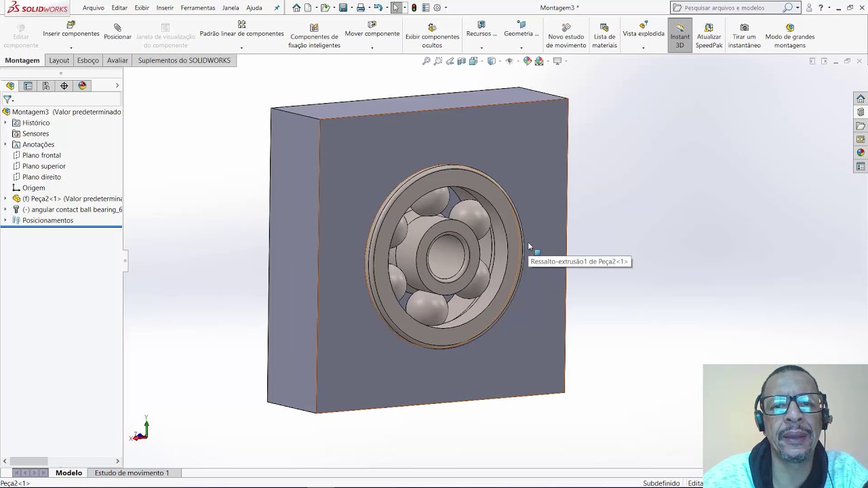Click the Save disk icon
Screen dimensions: 868x488
coord(343,7)
